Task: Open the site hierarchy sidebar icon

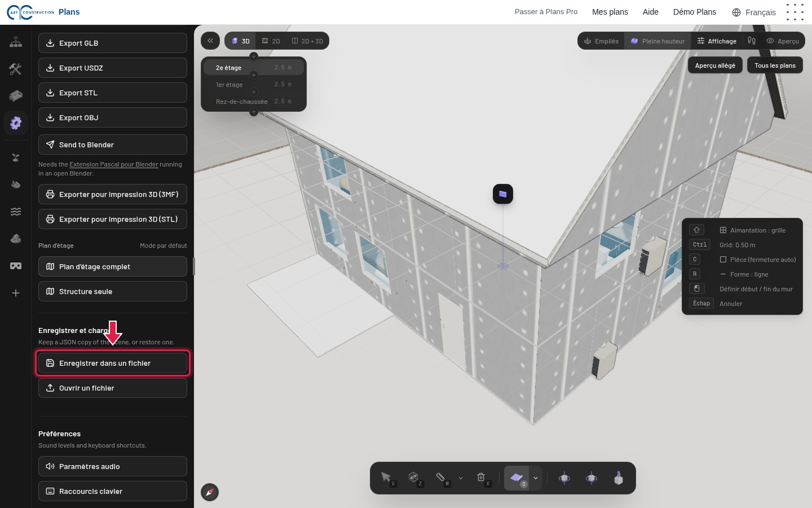Action: (16, 42)
